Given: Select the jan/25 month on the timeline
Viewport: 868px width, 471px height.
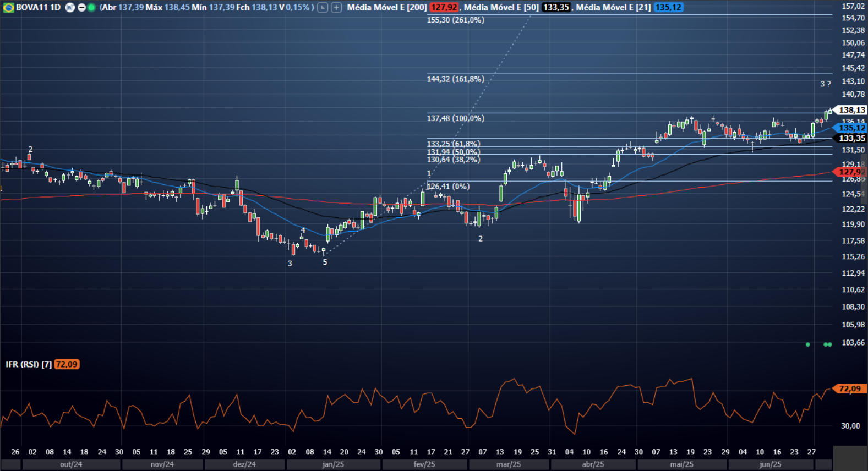Looking at the screenshot, I should (x=333, y=464).
